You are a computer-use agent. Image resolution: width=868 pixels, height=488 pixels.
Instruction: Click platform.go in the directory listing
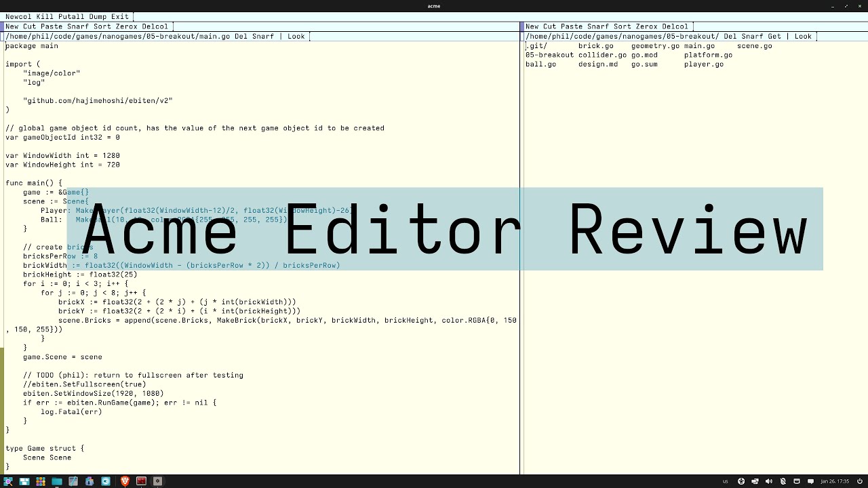[708, 55]
